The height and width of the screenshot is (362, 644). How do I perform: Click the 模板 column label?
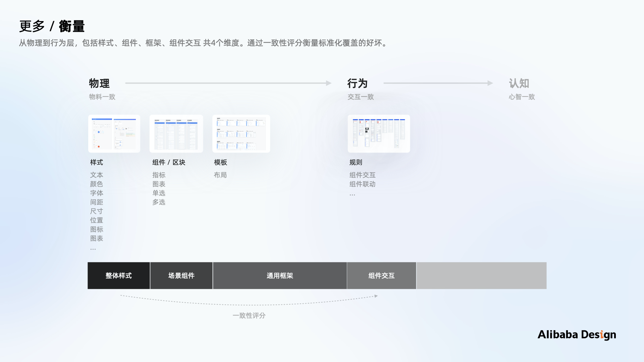pos(221,162)
